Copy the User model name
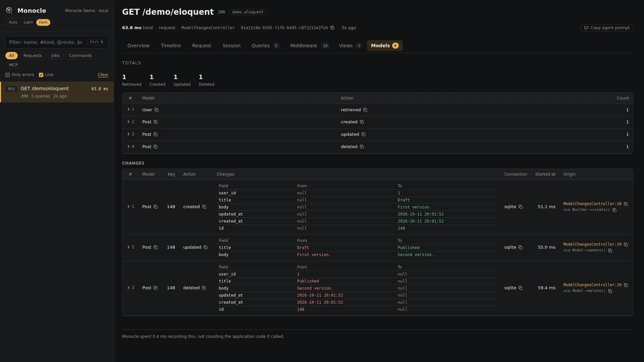The height and width of the screenshot is (362, 644). pos(157,110)
